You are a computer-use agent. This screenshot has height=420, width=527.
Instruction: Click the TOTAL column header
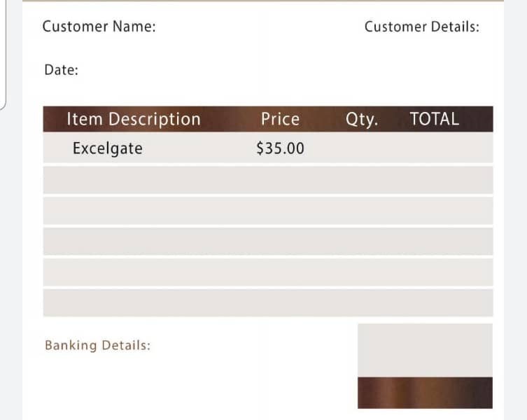tap(434, 119)
